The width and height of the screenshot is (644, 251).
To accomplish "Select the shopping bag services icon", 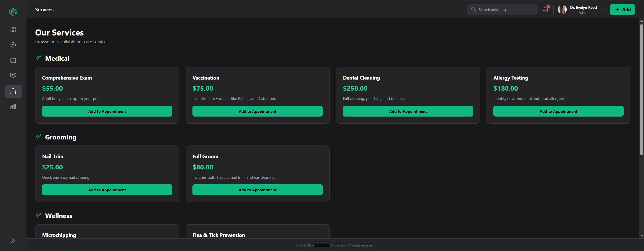I will click(x=13, y=91).
